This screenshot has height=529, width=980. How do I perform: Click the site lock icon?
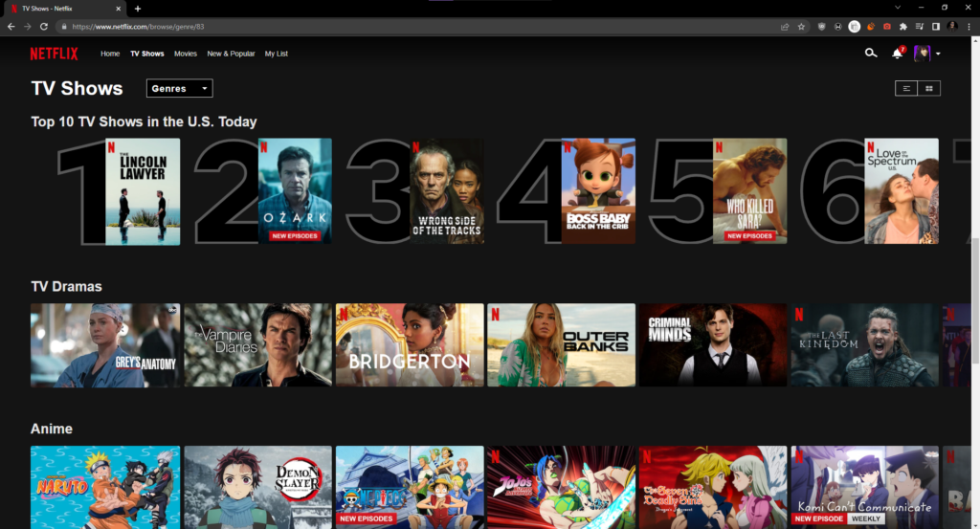click(64, 27)
